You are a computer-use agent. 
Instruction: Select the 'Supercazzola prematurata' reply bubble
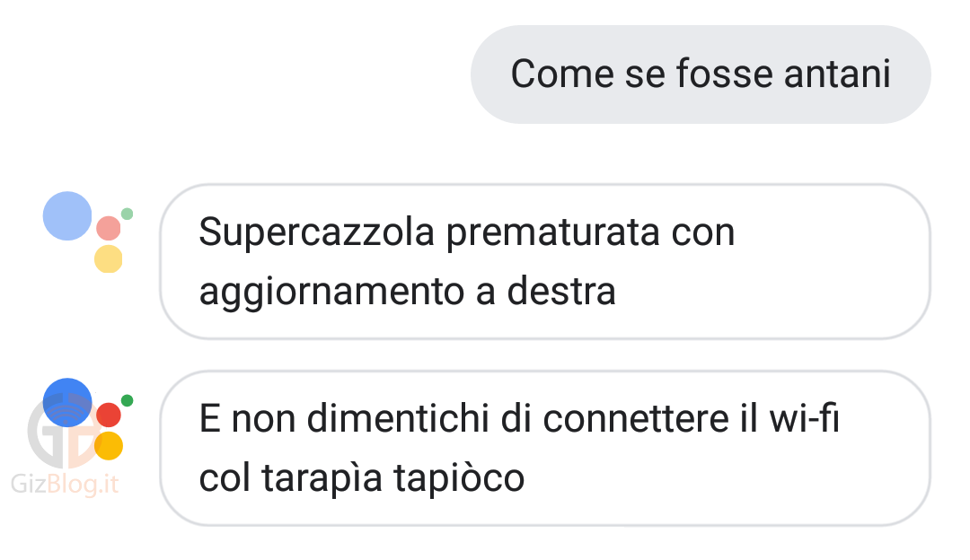(x=545, y=261)
